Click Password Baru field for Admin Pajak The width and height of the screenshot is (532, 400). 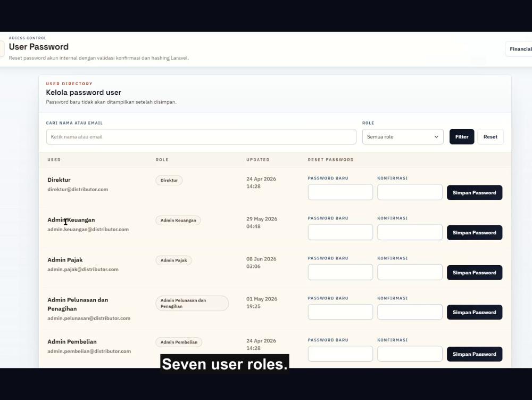pos(340,272)
